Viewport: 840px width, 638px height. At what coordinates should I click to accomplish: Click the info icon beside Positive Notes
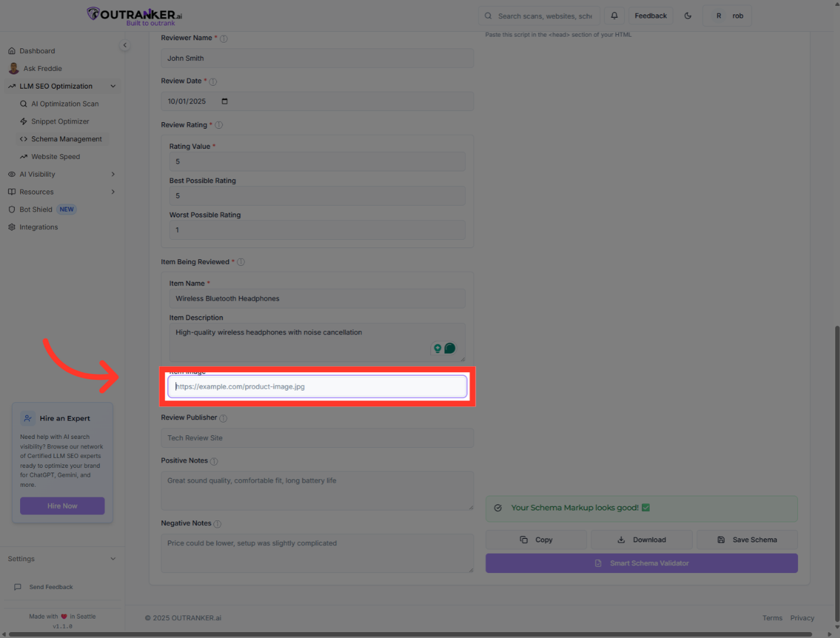click(x=214, y=461)
